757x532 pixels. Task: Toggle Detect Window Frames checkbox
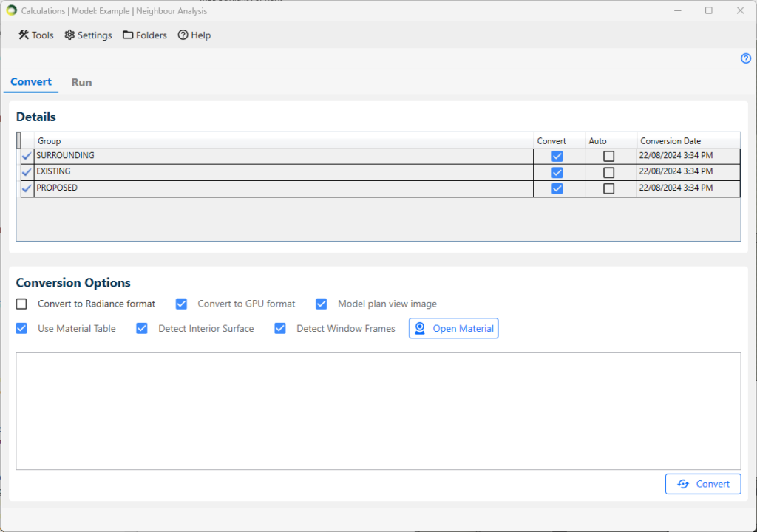click(280, 328)
